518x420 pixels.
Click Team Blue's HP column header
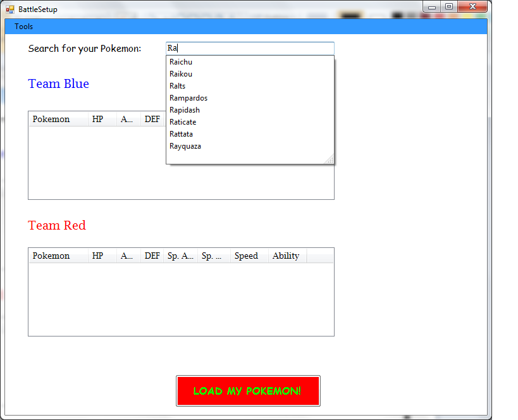[102, 119]
